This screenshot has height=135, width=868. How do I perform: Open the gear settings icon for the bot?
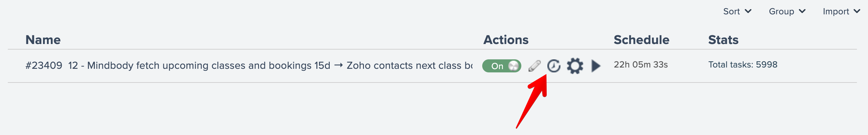click(x=574, y=66)
